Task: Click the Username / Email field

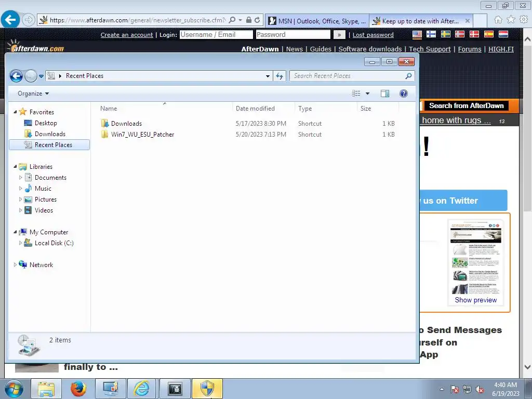Action: tap(216, 35)
